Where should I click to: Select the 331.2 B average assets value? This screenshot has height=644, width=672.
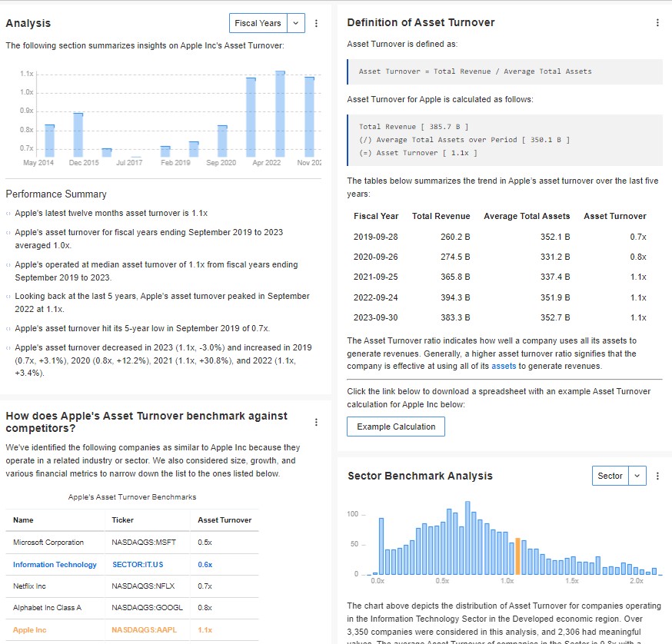555,257
